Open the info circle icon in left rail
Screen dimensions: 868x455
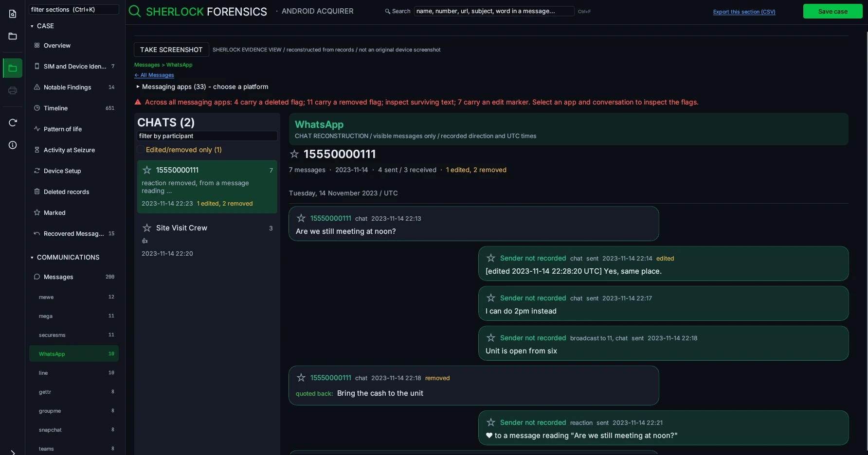tap(13, 145)
